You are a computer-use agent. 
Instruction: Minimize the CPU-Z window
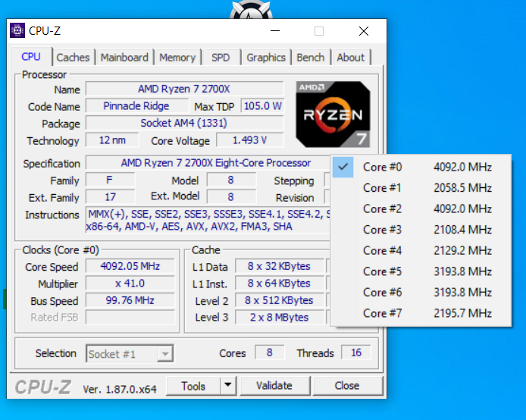pos(275,31)
